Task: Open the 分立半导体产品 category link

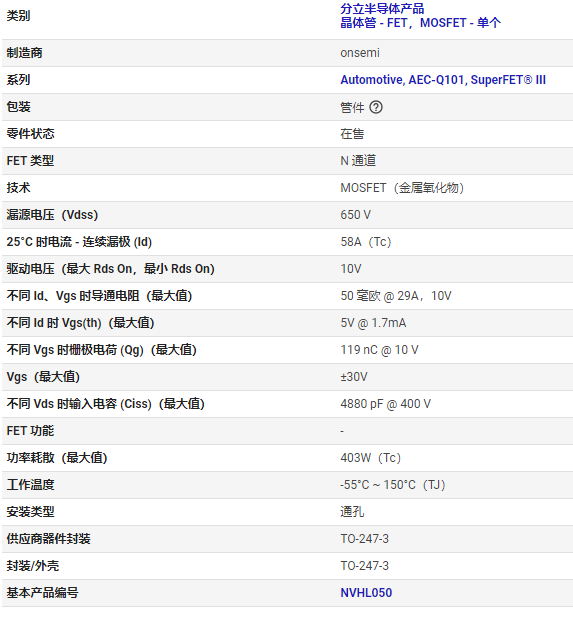Action: coord(382,8)
